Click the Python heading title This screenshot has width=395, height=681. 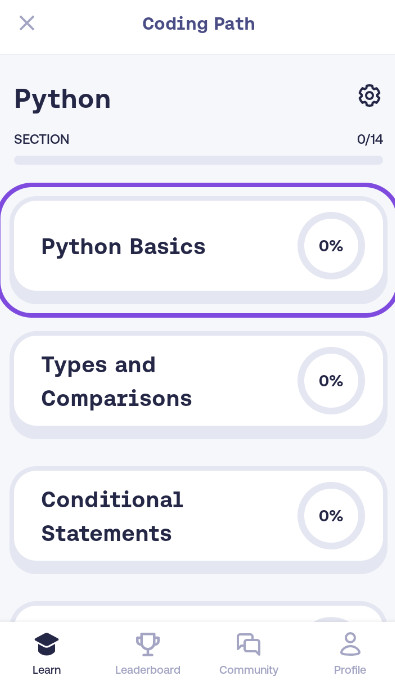(x=63, y=100)
